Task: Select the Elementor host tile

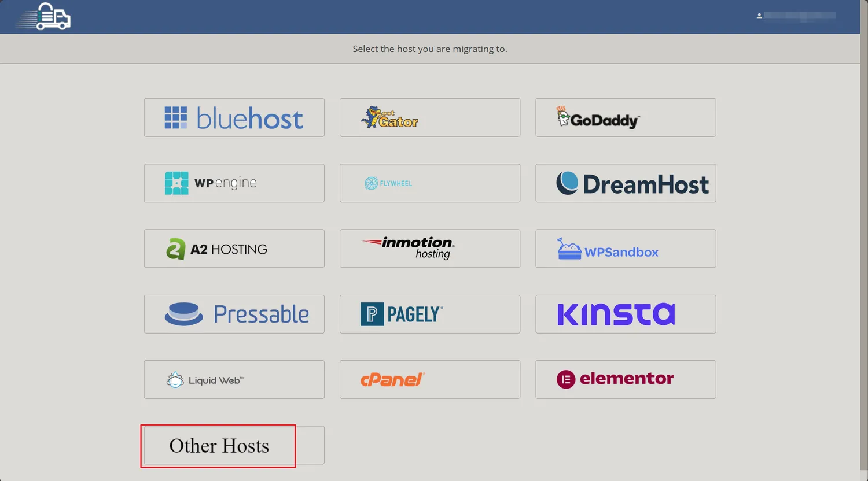Action: (x=626, y=380)
